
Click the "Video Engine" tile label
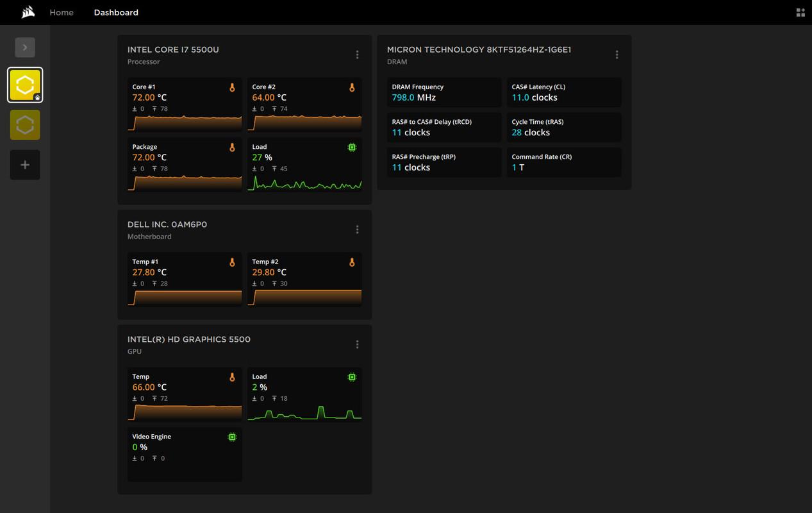151,437
